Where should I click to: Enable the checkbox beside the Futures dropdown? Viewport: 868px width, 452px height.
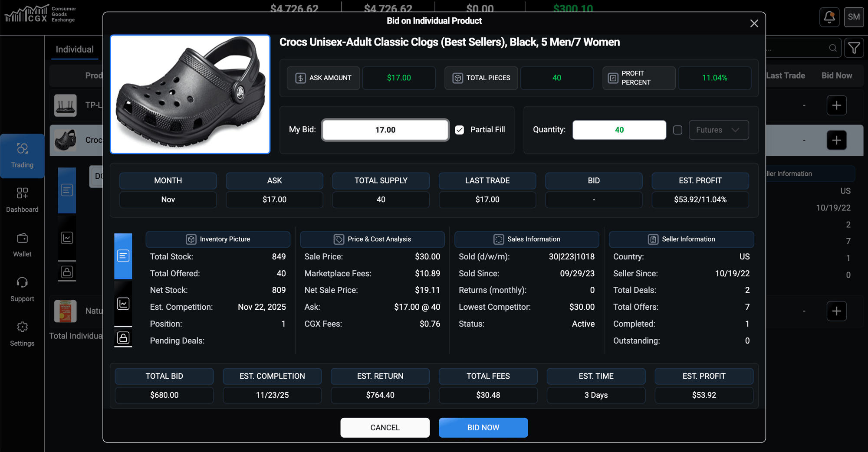click(x=677, y=130)
